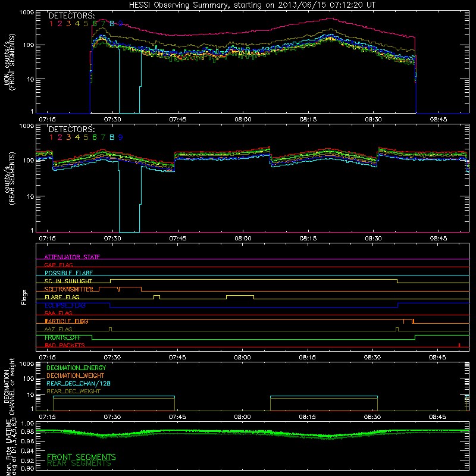Click the FLARE_FLAG label
Viewport: 476px width, 476px height.
[x=62, y=297]
